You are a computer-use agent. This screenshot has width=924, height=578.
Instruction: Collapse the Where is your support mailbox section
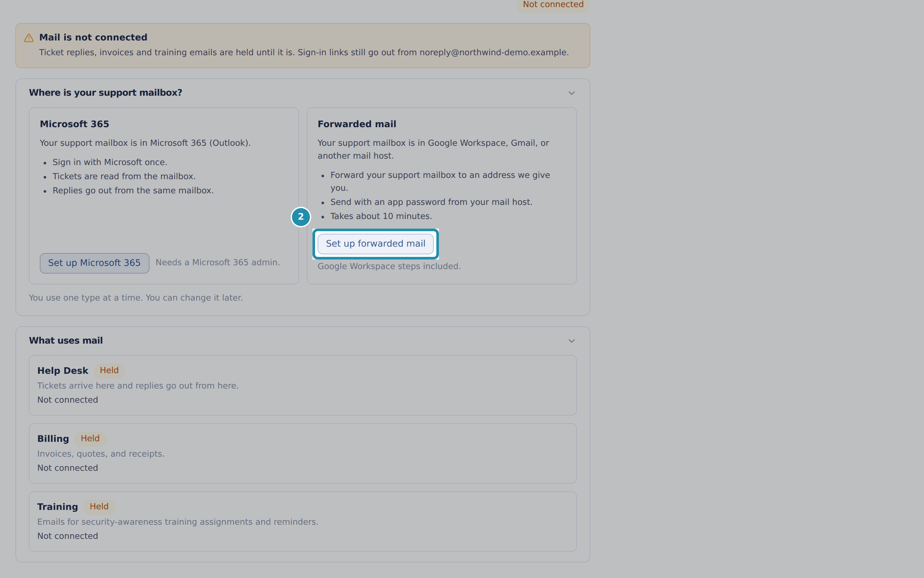tap(571, 93)
